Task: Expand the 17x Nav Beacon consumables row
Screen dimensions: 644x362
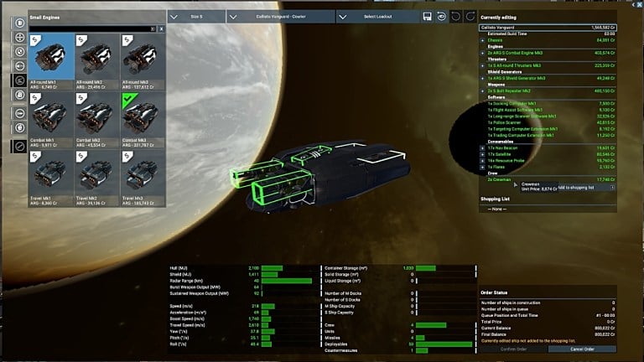Action: pos(483,147)
